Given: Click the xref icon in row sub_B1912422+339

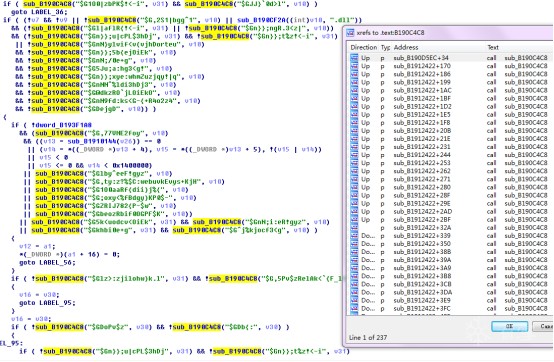Looking at the screenshot, I should [354, 236].
